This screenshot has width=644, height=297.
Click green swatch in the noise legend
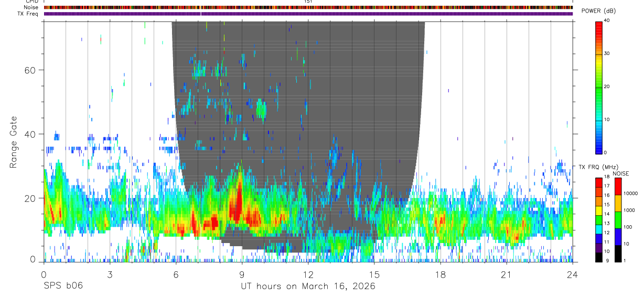pyautogui.click(x=618, y=220)
